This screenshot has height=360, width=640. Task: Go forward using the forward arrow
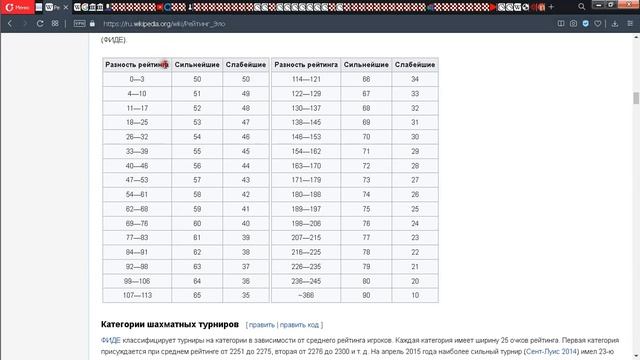click(x=25, y=24)
